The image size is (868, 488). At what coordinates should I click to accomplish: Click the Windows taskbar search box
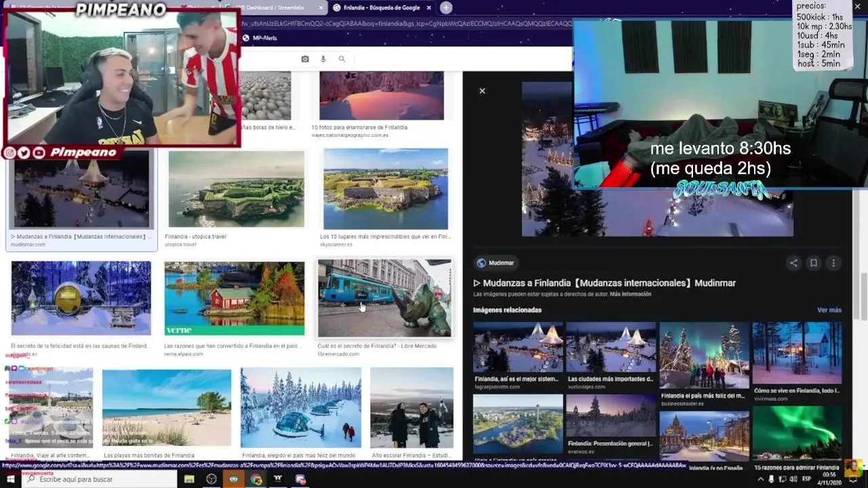(x=99, y=479)
